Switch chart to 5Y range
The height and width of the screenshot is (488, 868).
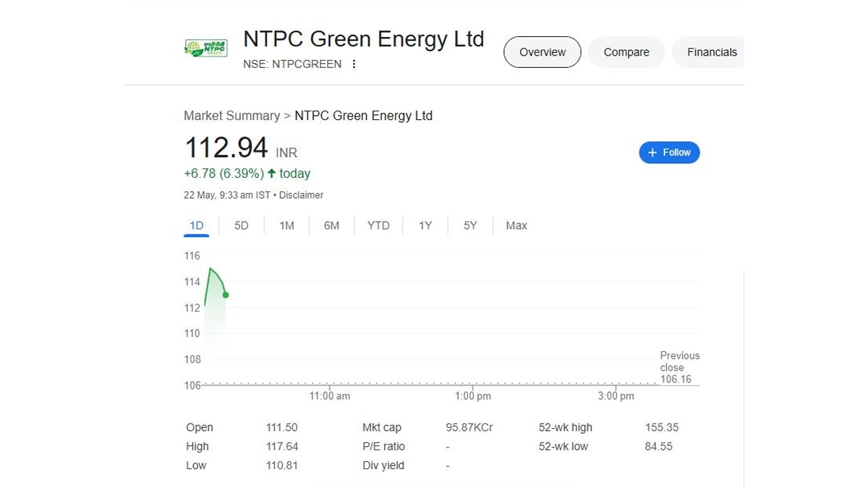(x=470, y=226)
